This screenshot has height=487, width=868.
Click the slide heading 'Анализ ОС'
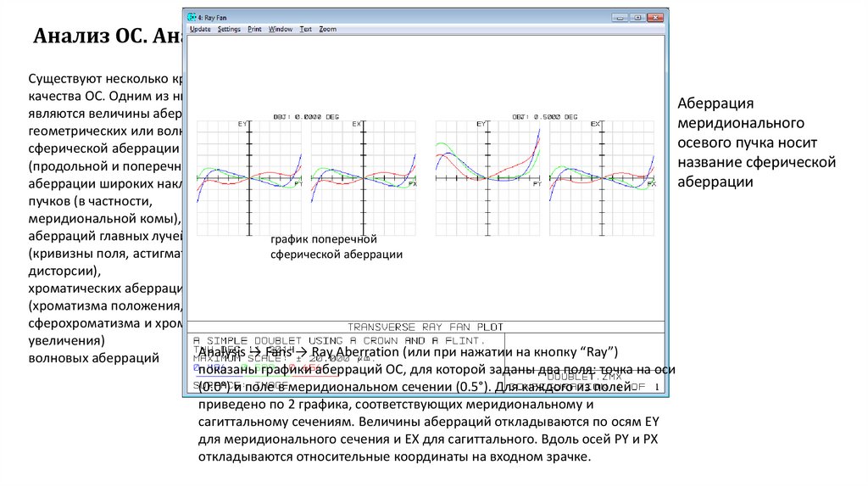tap(90, 36)
